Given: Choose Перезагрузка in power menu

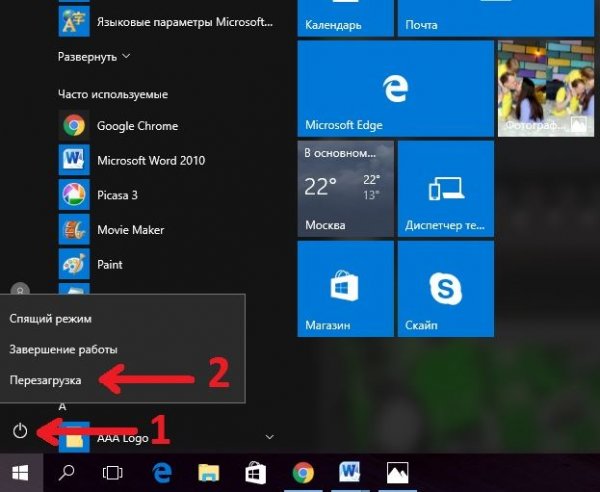Looking at the screenshot, I should coord(122,380).
